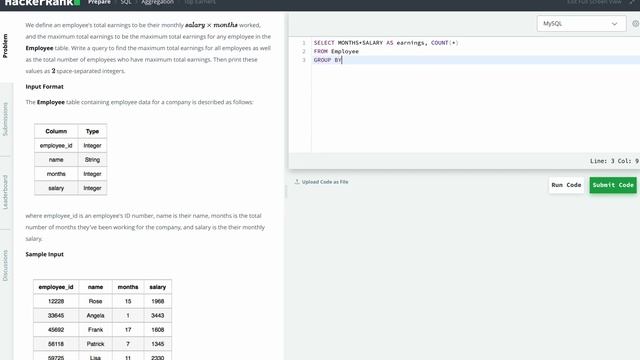Viewport: 640px width, 360px height.
Task: Click Upload Code as File link
Action: [325, 182]
